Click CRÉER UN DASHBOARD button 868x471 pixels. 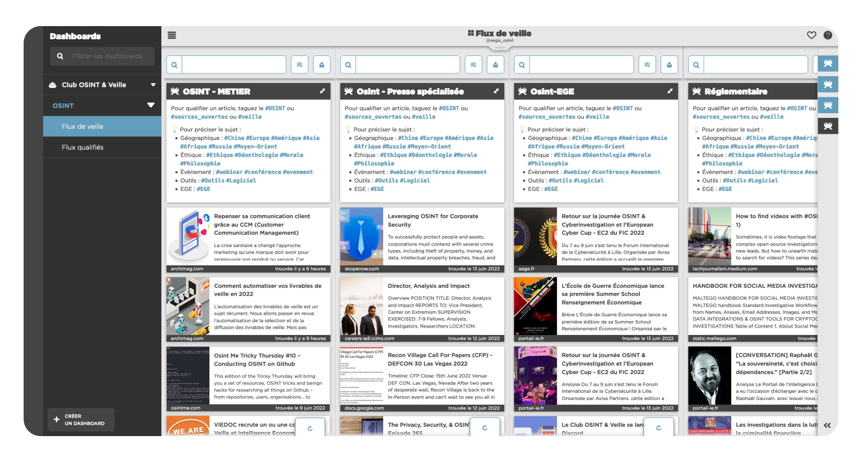point(81,419)
